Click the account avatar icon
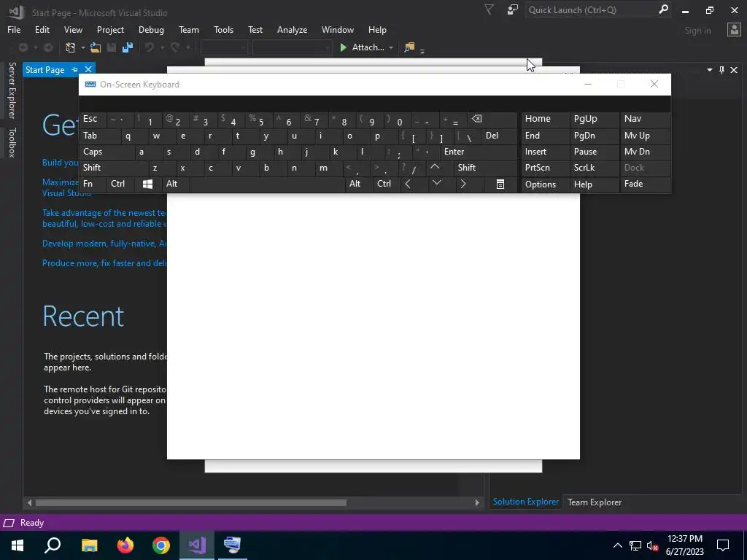The width and height of the screenshot is (747, 560). click(734, 30)
